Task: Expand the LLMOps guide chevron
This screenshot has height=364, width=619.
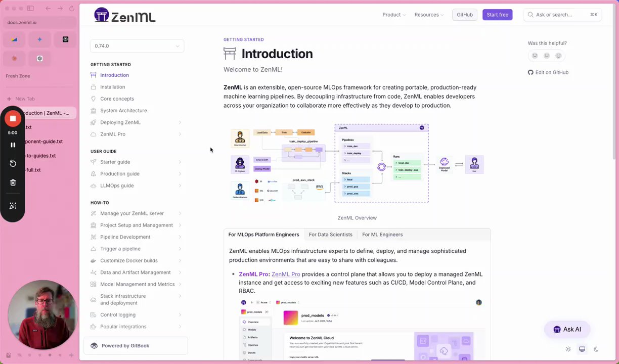Action: pyautogui.click(x=180, y=186)
